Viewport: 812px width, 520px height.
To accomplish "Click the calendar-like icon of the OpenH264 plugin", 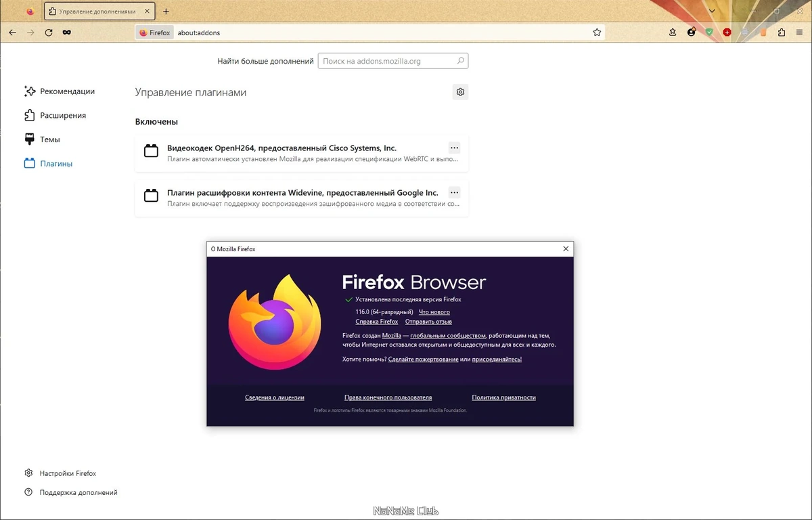I will tap(151, 151).
